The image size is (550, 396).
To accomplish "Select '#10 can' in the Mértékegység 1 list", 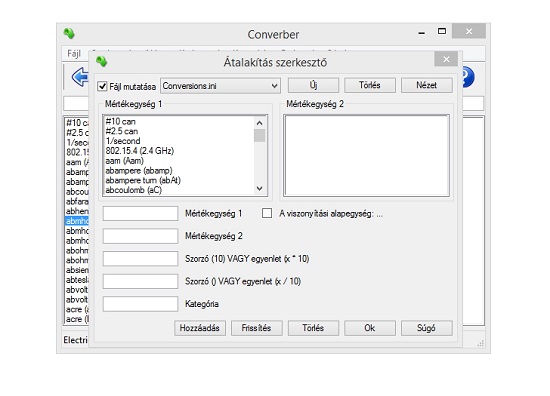I will click(120, 121).
